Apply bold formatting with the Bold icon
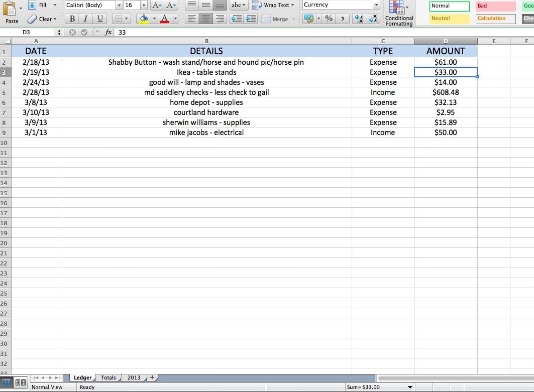534x392 pixels. pos(72,18)
